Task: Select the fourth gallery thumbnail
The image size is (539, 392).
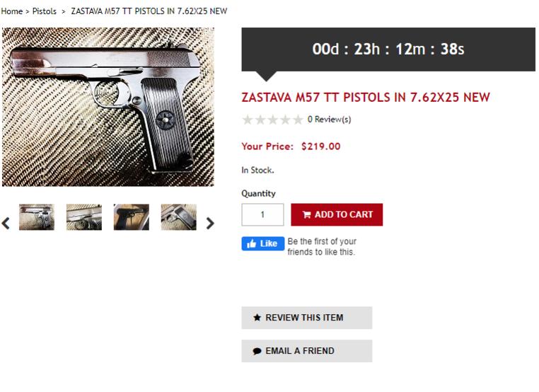Action: (x=178, y=217)
